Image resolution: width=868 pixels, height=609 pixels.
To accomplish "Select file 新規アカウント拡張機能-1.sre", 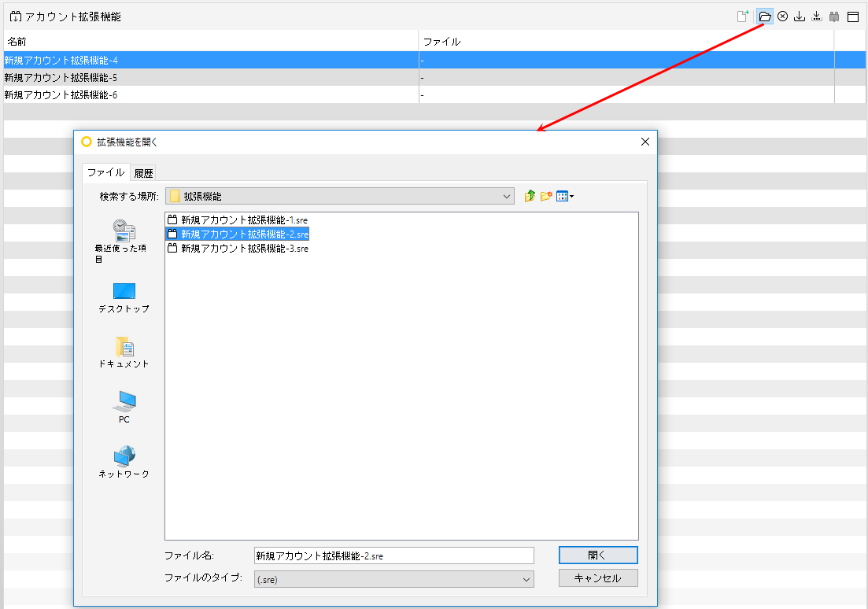I will pyautogui.click(x=238, y=220).
